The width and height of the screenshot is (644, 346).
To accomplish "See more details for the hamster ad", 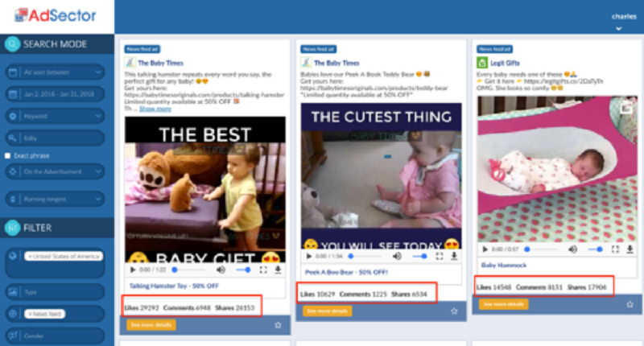I will tap(151, 324).
